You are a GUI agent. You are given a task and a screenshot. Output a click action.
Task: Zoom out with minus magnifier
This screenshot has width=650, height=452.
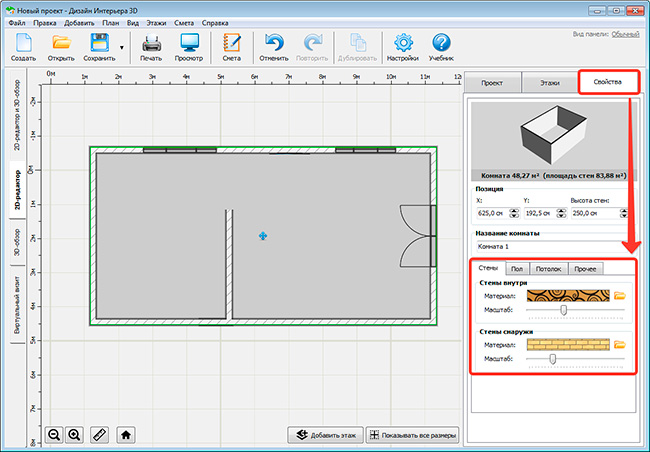click(54, 435)
